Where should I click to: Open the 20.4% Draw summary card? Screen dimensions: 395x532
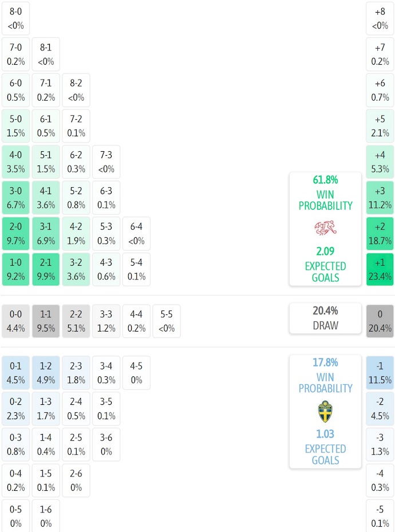click(325, 318)
